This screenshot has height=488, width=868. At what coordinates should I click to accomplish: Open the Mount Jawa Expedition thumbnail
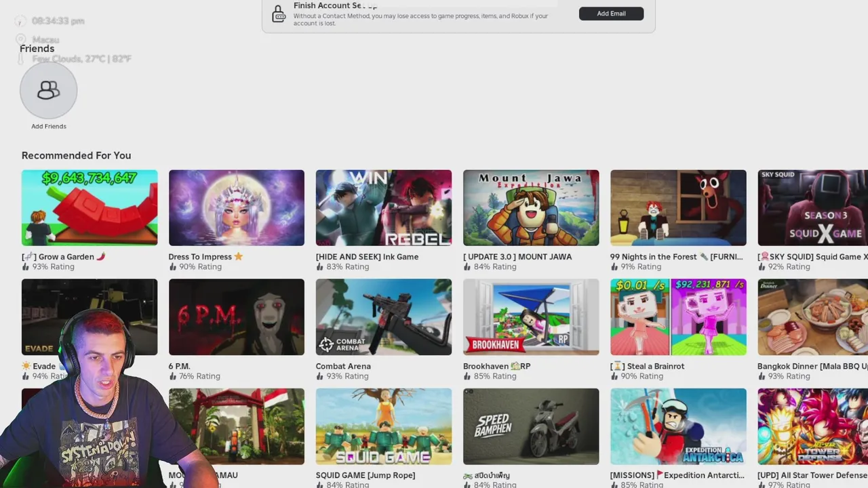[531, 207]
